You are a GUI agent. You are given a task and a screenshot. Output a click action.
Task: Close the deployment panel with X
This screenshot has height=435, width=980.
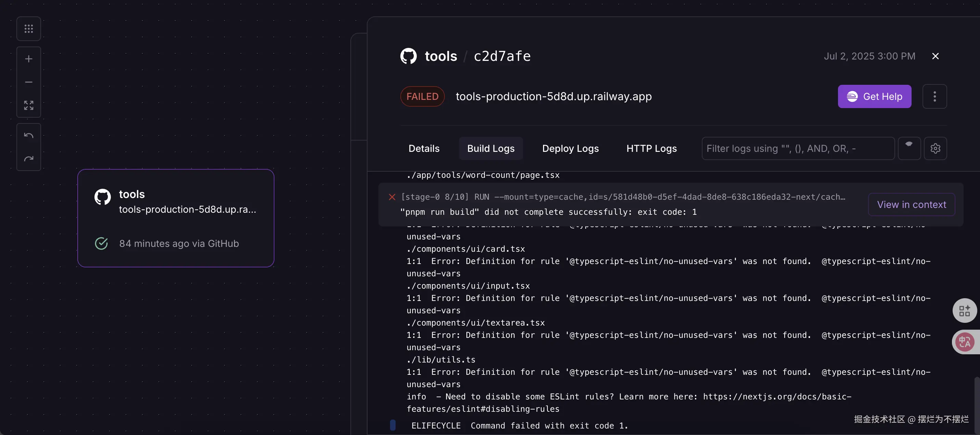click(x=935, y=56)
